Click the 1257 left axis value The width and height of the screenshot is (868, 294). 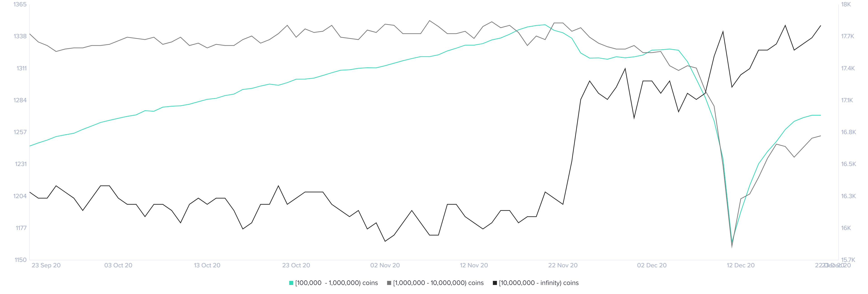tap(20, 132)
